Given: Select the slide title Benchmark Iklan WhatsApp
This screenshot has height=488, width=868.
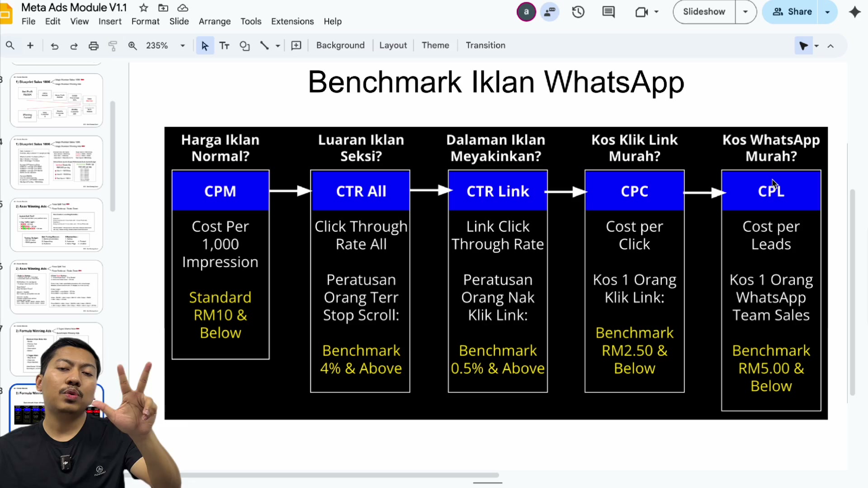Looking at the screenshot, I should 496,82.
